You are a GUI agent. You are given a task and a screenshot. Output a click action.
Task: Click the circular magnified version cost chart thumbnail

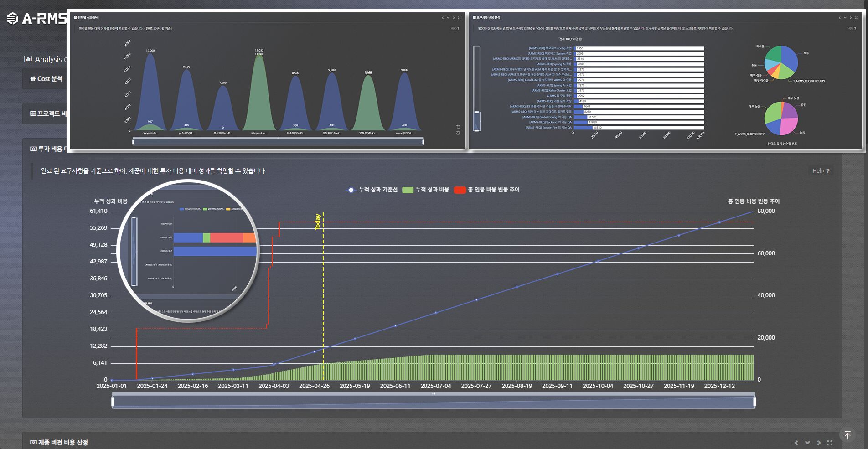(x=188, y=251)
